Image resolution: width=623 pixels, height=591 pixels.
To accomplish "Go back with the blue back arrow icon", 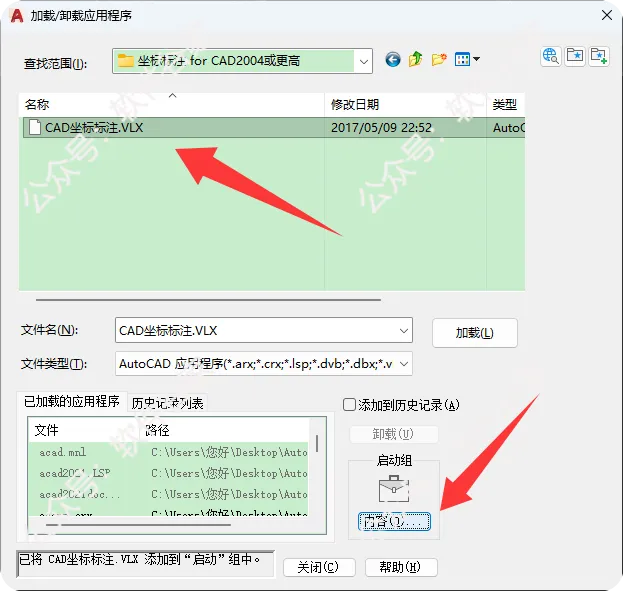I will click(393, 60).
